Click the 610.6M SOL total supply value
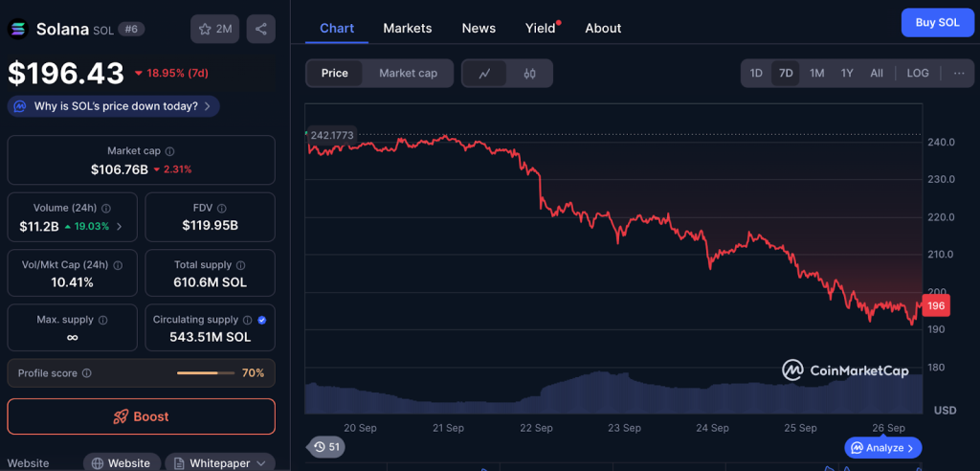 click(x=210, y=282)
